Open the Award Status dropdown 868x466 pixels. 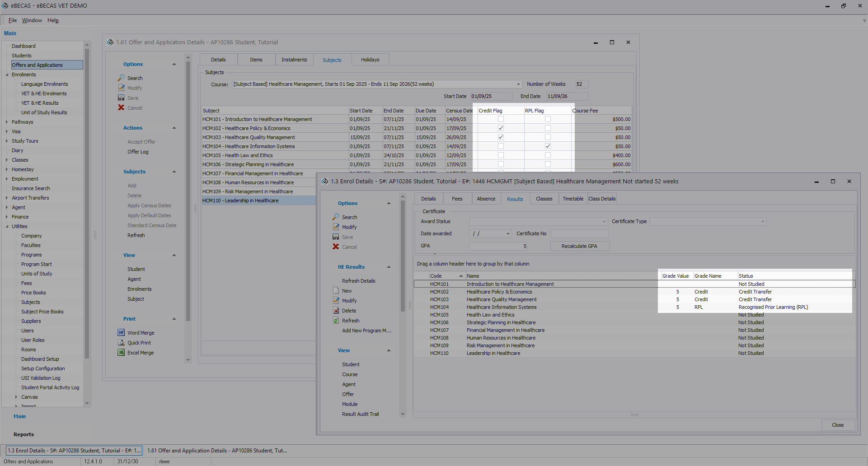coord(604,222)
